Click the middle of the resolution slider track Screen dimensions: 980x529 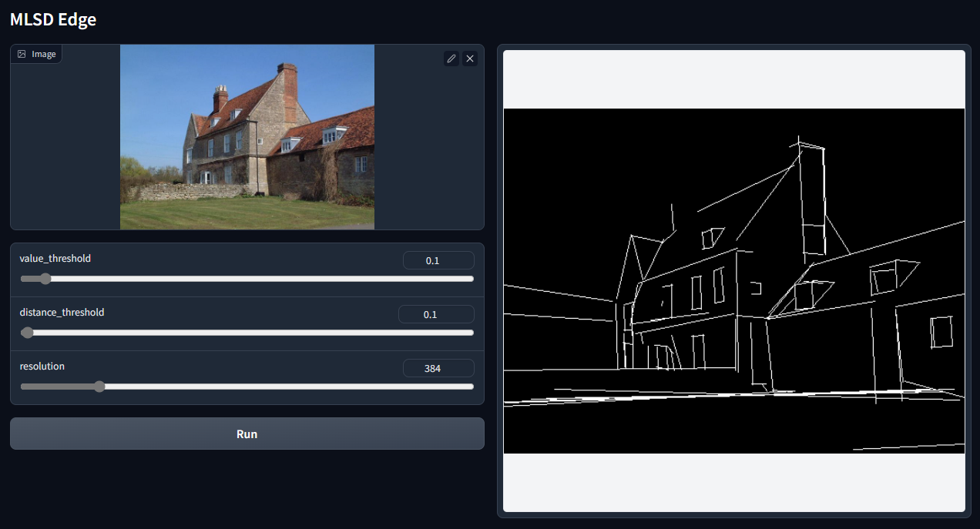point(247,387)
